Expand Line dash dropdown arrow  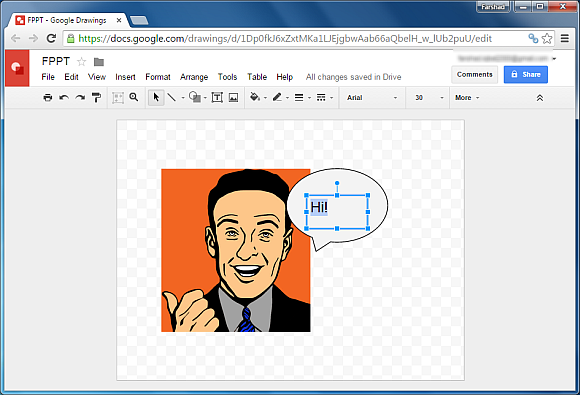click(331, 98)
